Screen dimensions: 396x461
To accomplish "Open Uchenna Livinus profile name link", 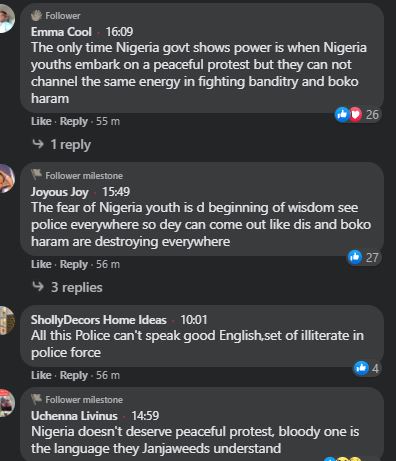I will [x=74, y=416].
